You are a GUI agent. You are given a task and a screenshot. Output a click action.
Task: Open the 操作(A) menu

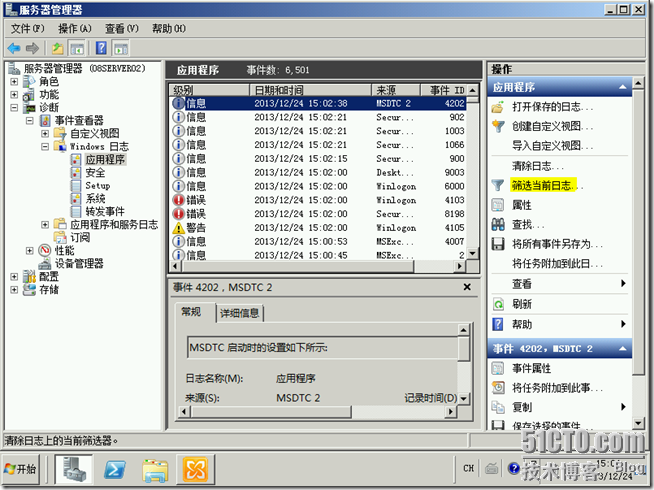click(x=75, y=28)
